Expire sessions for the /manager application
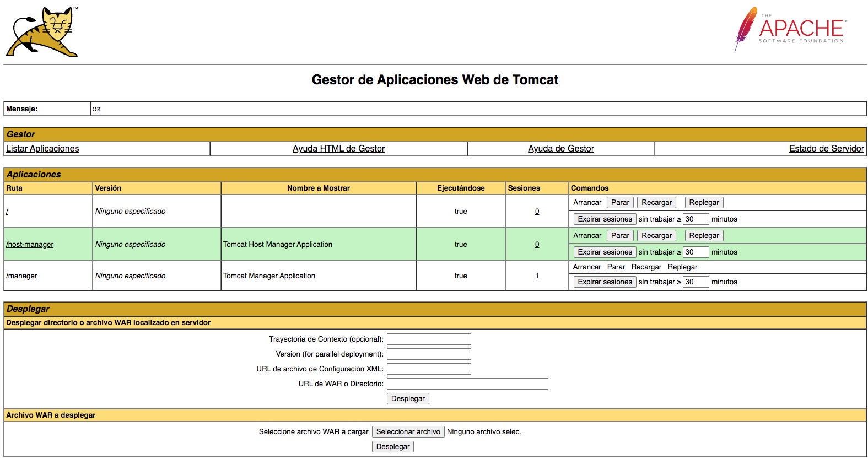 [605, 282]
